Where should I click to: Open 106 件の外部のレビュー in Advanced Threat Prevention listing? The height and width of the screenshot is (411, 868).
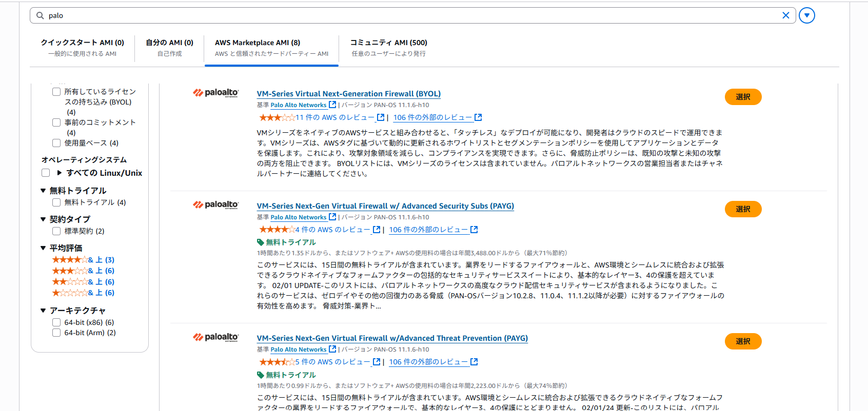coord(428,362)
